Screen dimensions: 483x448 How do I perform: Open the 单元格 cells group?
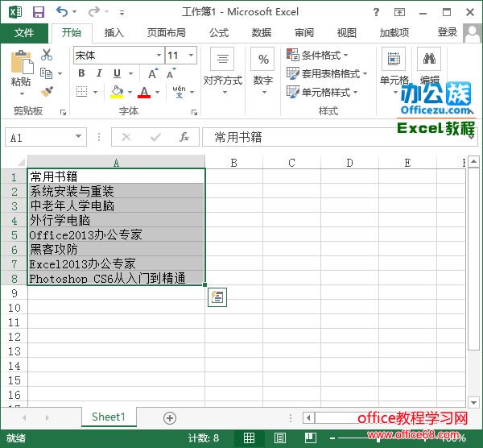394,71
